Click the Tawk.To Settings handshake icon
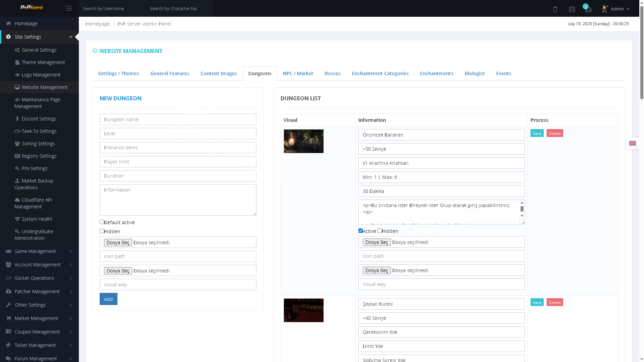Image resolution: width=644 pixels, height=362 pixels. [17, 131]
